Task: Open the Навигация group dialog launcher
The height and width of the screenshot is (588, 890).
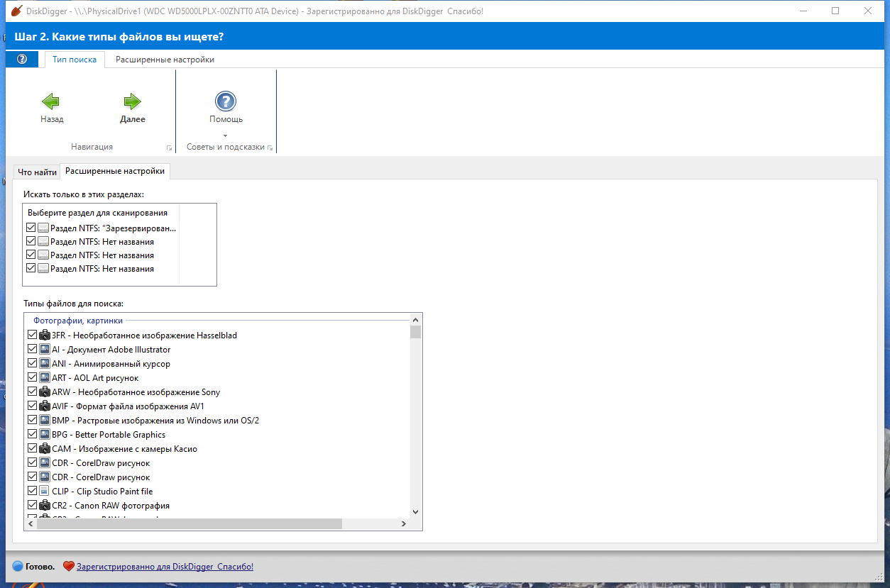Action: click(169, 148)
